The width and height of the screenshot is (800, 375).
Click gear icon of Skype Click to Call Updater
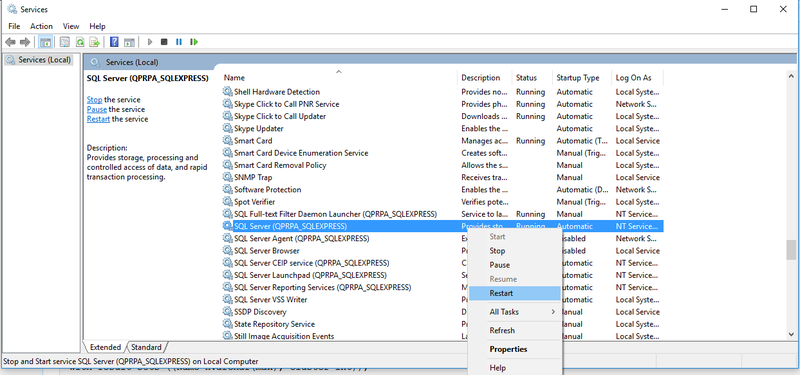[228, 116]
